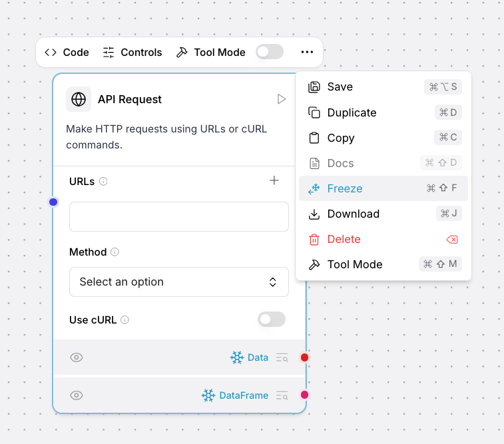
Task: Click the info icon beside Use cURL
Action: (x=125, y=320)
